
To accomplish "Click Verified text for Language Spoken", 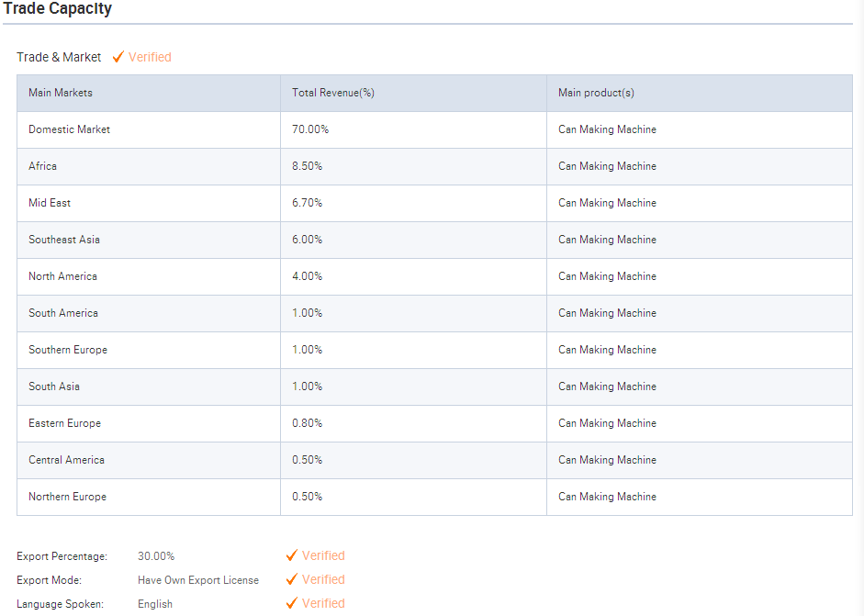I will pyautogui.click(x=323, y=603).
